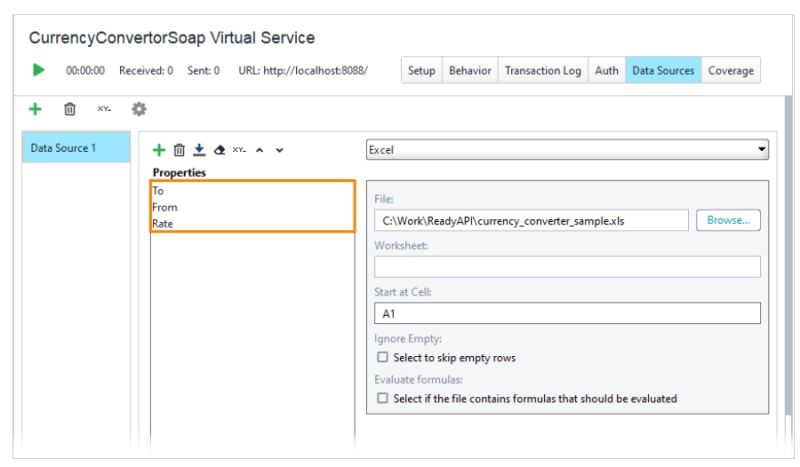Move the property down with the down arrow
800x467 pixels.
tap(280, 150)
